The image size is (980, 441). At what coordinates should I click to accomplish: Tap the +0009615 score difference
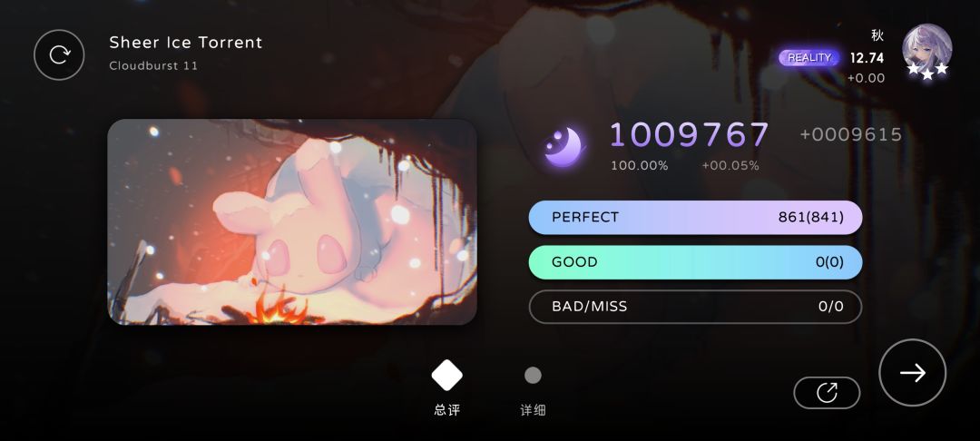pos(850,135)
